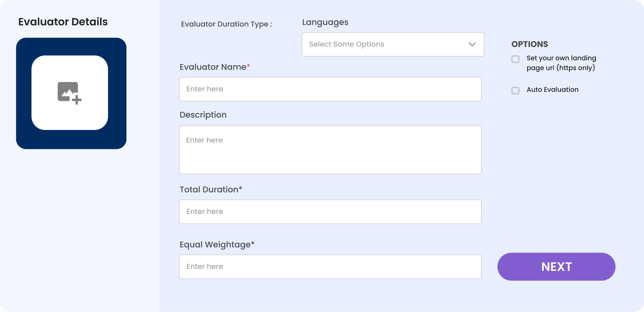Click the 'Equal Weightage' field label
The height and width of the screenshot is (312, 644).
[215, 245]
